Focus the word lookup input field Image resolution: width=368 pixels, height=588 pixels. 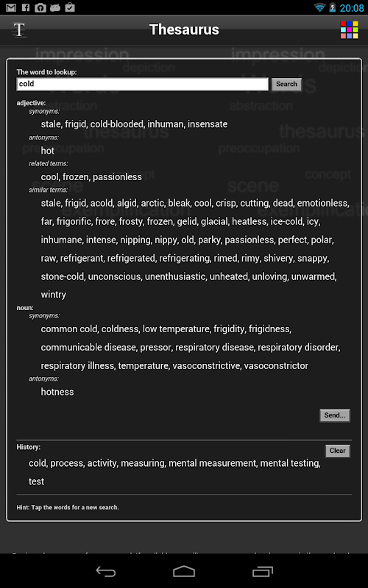point(142,84)
